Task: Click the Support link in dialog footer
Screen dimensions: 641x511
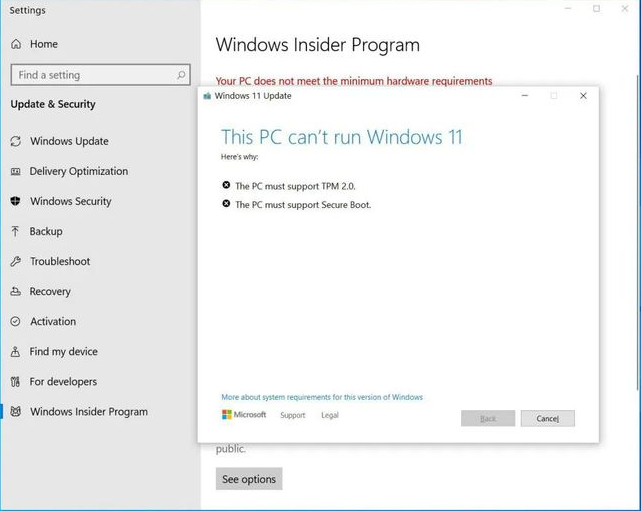Action: [x=293, y=415]
